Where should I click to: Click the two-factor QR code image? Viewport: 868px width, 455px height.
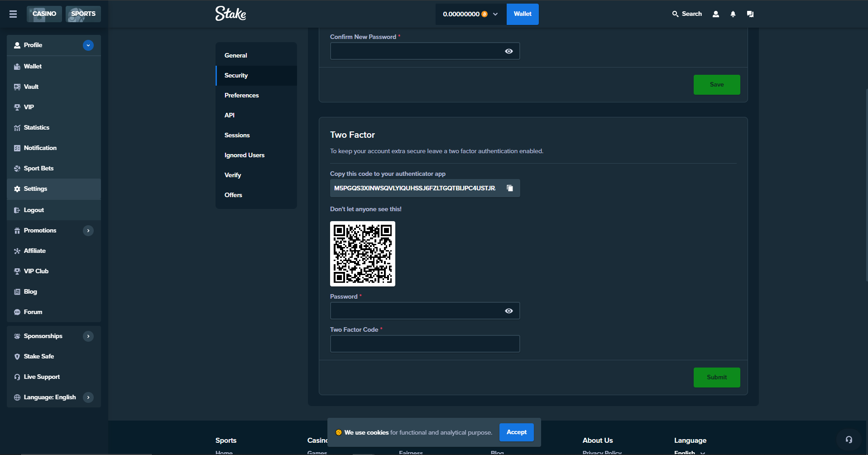pyautogui.click(x=362, y=254)
